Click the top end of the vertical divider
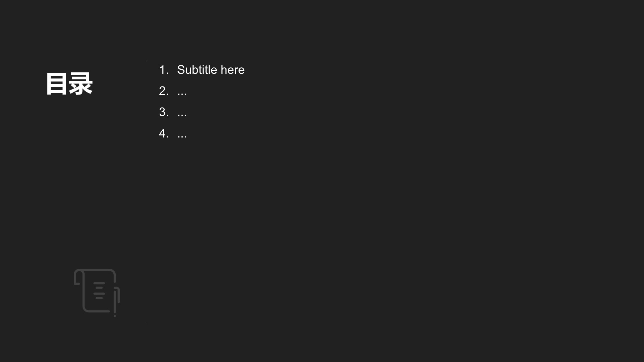The width and height of the screenshot is (644, 362). point(147,61)
